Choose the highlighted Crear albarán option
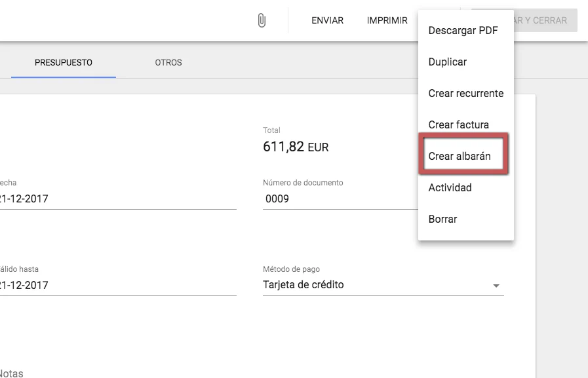 (x=460, y=157)
